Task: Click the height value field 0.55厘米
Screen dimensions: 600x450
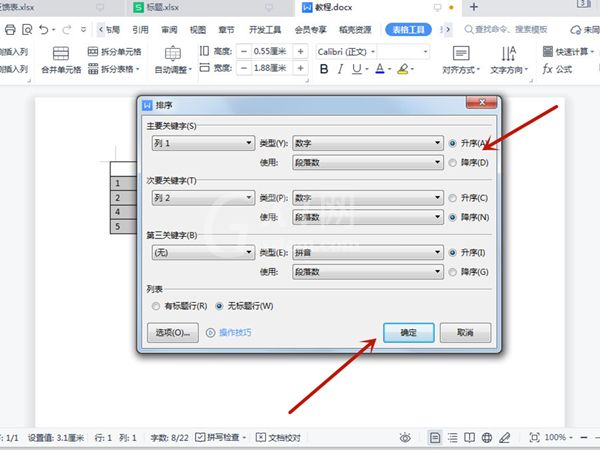Action: pos(272,51)
